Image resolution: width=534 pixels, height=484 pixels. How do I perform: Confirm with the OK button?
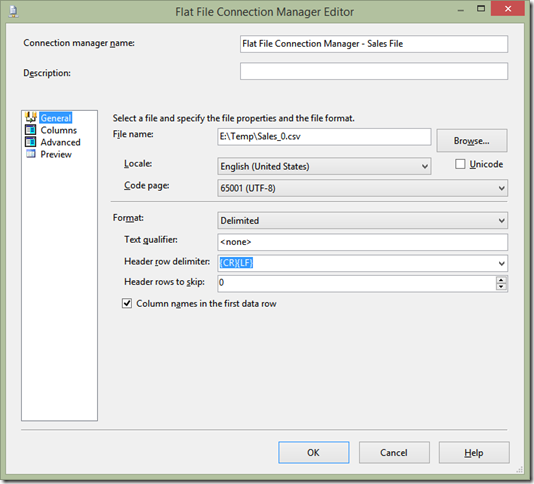[x=313, y=453]
